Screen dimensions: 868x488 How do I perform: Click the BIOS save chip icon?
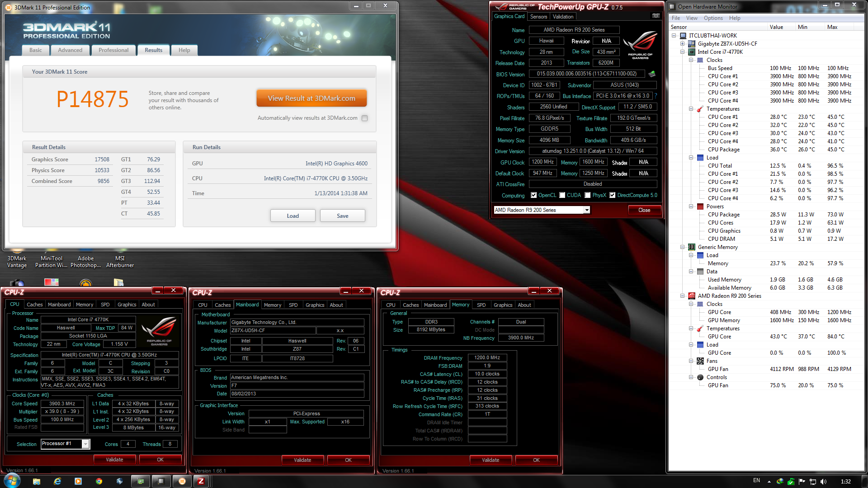pos(652,74)
